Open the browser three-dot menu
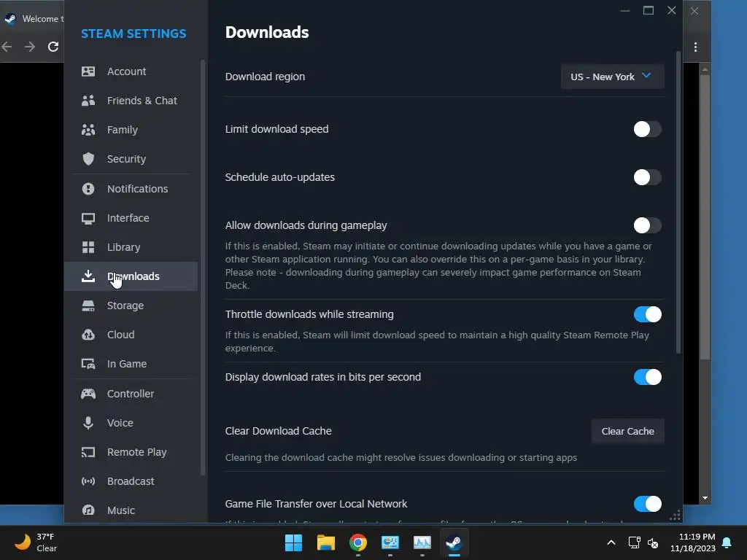Viewport: 747px width, 560px height. coord(695,47)
